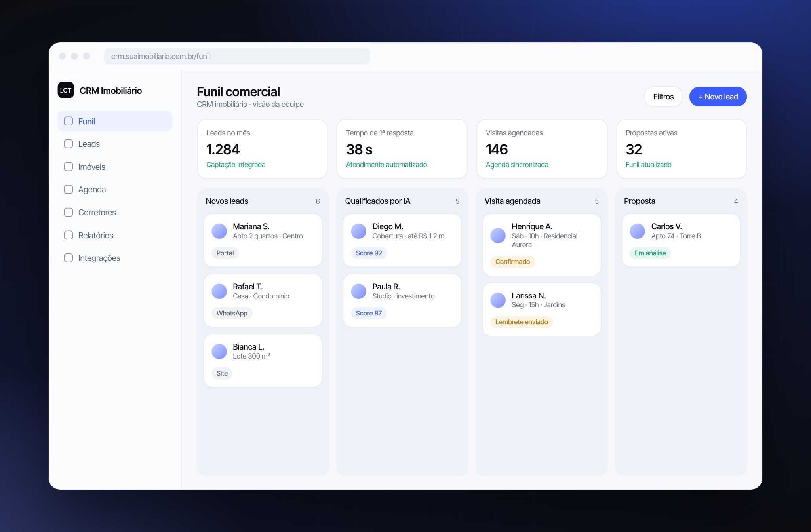
Task: Click the Em análise status badge
Action: point(650,253)
